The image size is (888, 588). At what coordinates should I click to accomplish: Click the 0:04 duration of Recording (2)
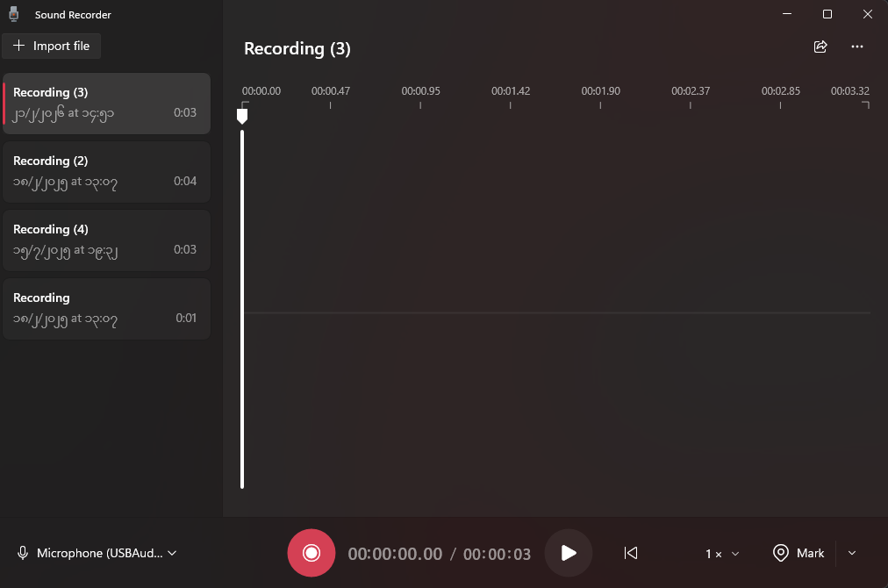tap(184, 181)
